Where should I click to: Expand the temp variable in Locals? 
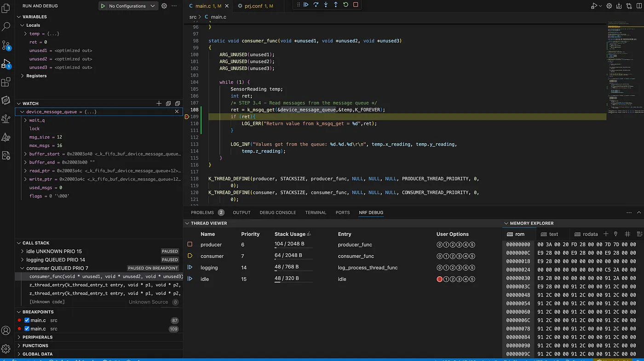pyautogui.click(x=26, y=34)
